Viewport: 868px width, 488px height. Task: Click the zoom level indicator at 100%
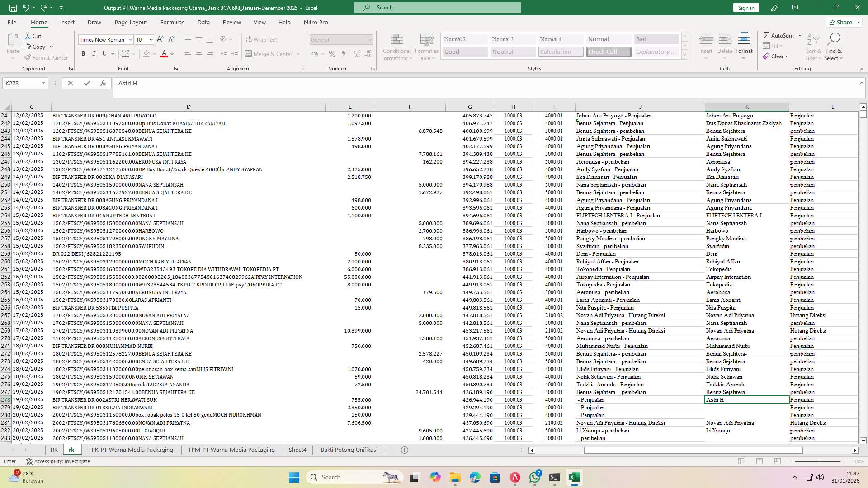click(858, 461)
